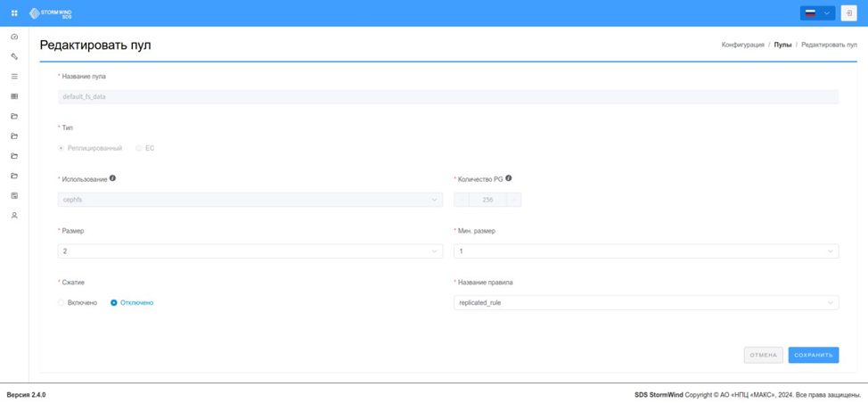868x403 pixels.
Task: Click Редактировать пул breadcrumb item
Action: pyautogui.click(x=829, y=45)
